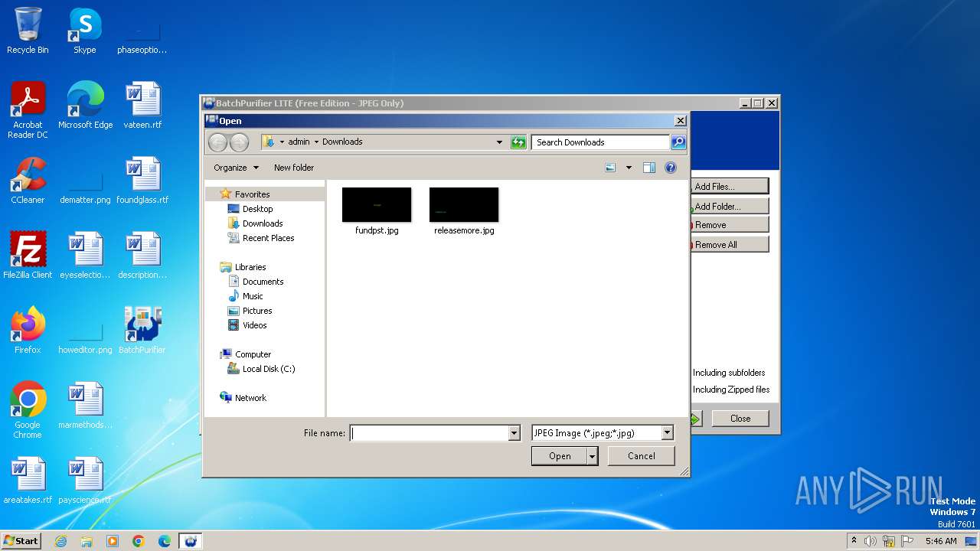The width and height of the screenshot is (980, 551).
Task: Toggle the preview pane icon
Action: click(649, 168)
